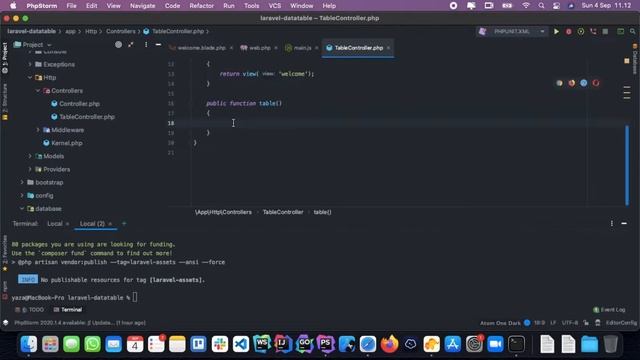
Task: Select opened file locator in Project panel
Action: [118, 44]
